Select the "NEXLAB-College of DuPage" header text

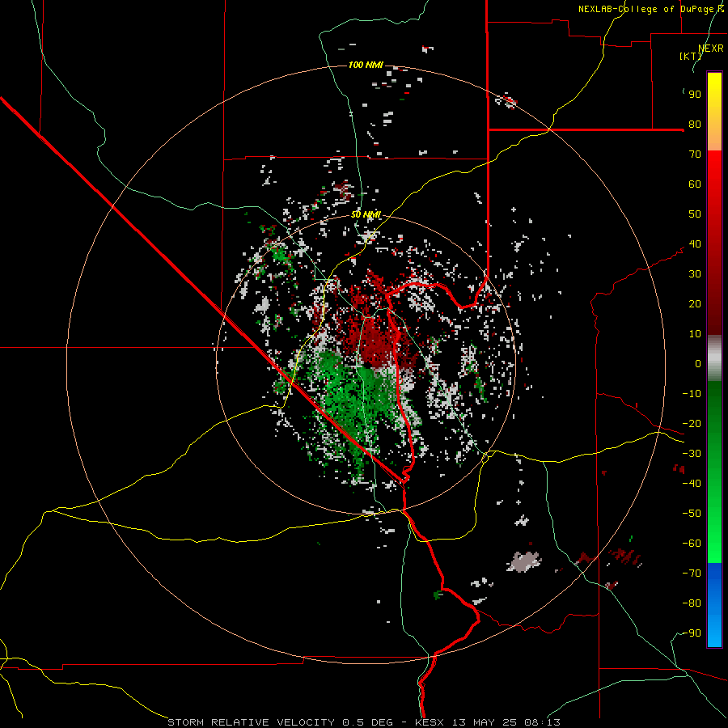pos(645,9)
